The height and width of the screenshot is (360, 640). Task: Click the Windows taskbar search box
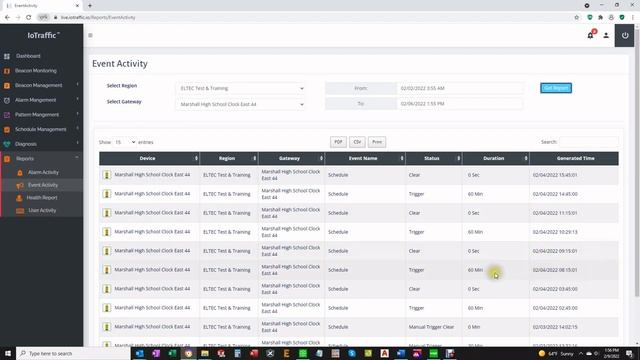click(x=73, y=353)
